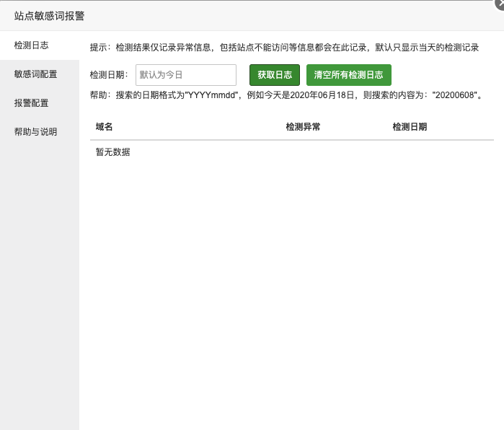Click 清空所有检测日志 button

click(349, 75)
